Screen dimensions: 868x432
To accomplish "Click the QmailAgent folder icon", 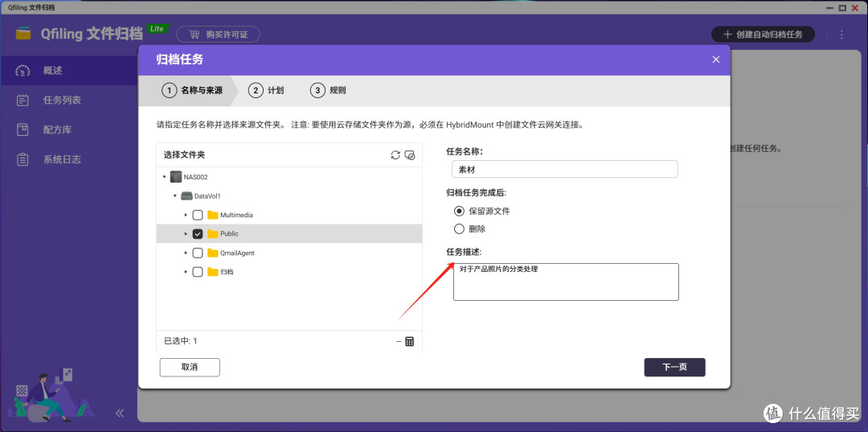I will pos(212,253).
